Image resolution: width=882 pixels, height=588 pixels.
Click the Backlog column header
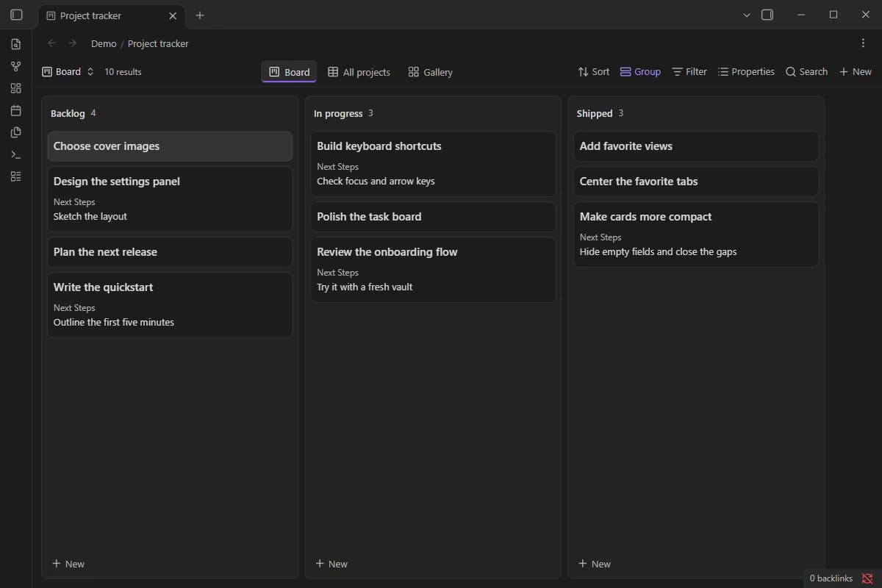[x=68, y=113]
